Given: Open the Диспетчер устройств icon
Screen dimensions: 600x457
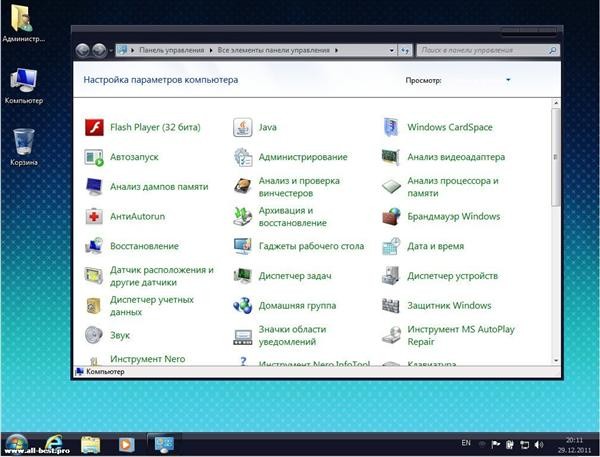Looking at the screenshot, I should point(391,276).
